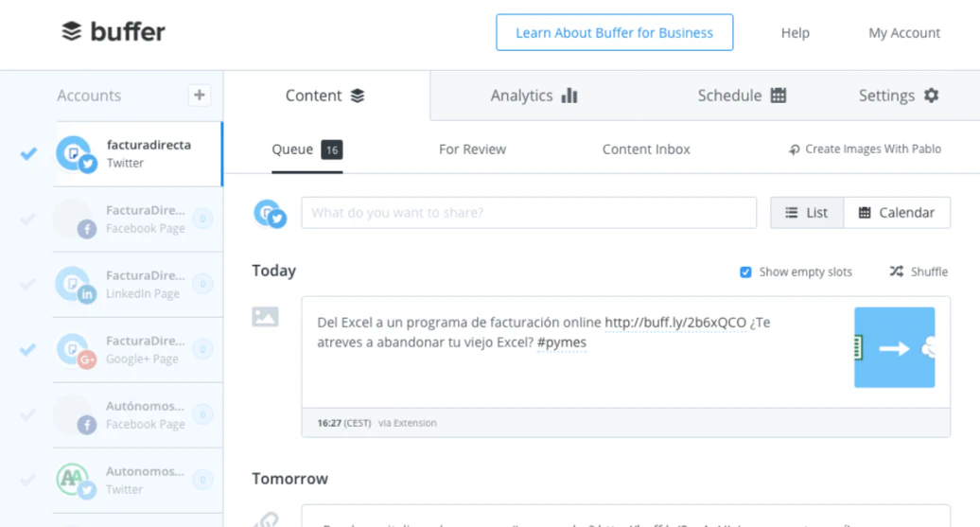Select the facturadirecta Twitter account avatar

point(75,154)
